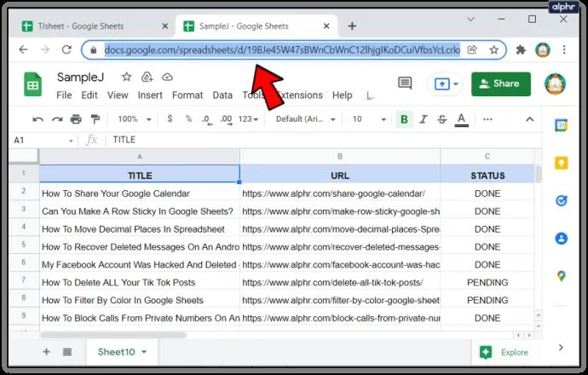588x375 pixels.
Task: Toggle italic formatting
Action: pyautogui.click(x=423, y=119)
